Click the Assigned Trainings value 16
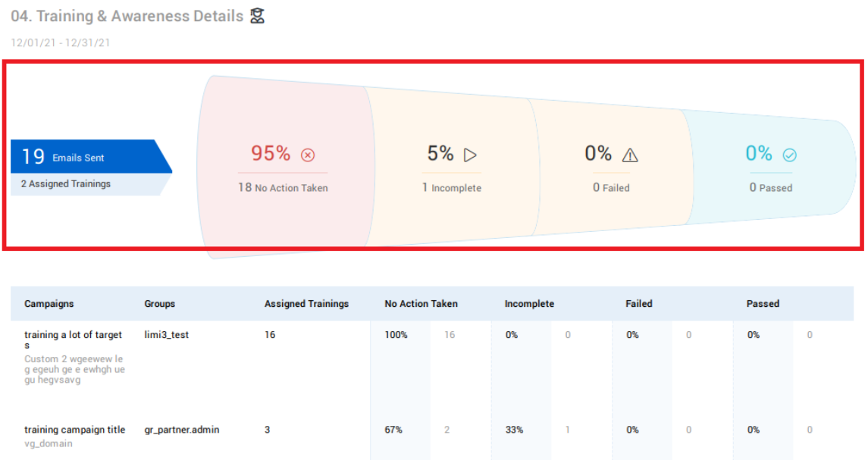The width and height of the screenshot is (868, 460). (270, 335)
